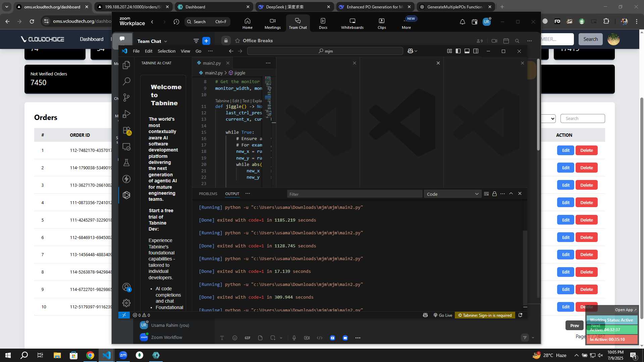Click the dashboard Search button
Viewport: 644px width, 362px height.
pyautogui.click(x=590, y=39)
